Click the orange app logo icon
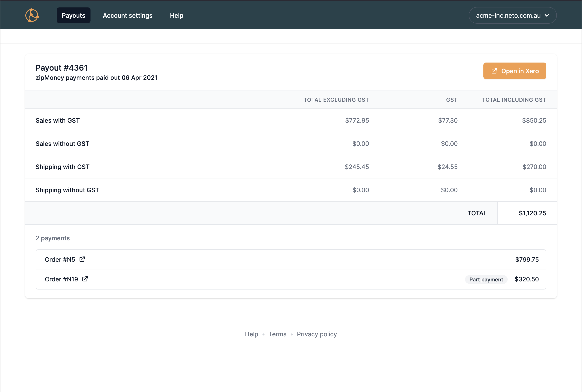582x392 pixels. (32, 15)
